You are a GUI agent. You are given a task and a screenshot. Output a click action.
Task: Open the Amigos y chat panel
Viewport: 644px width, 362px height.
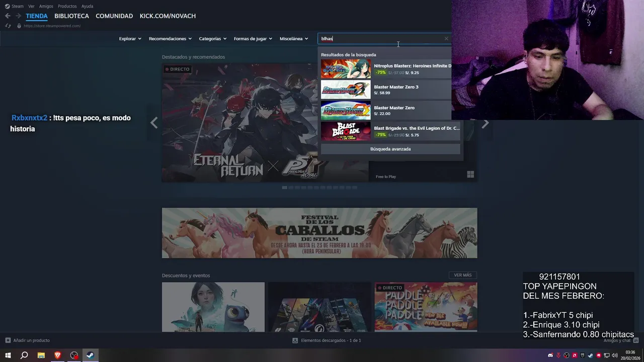[x=621, y=340]
